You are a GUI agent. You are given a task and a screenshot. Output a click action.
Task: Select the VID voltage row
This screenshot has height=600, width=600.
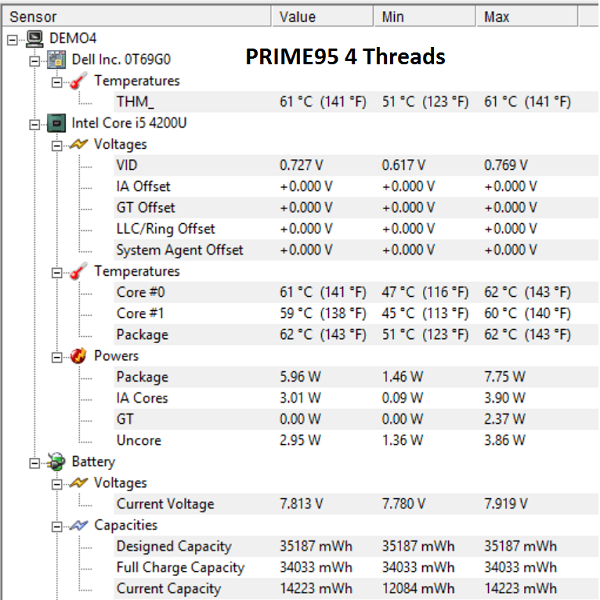pos(356,165)
